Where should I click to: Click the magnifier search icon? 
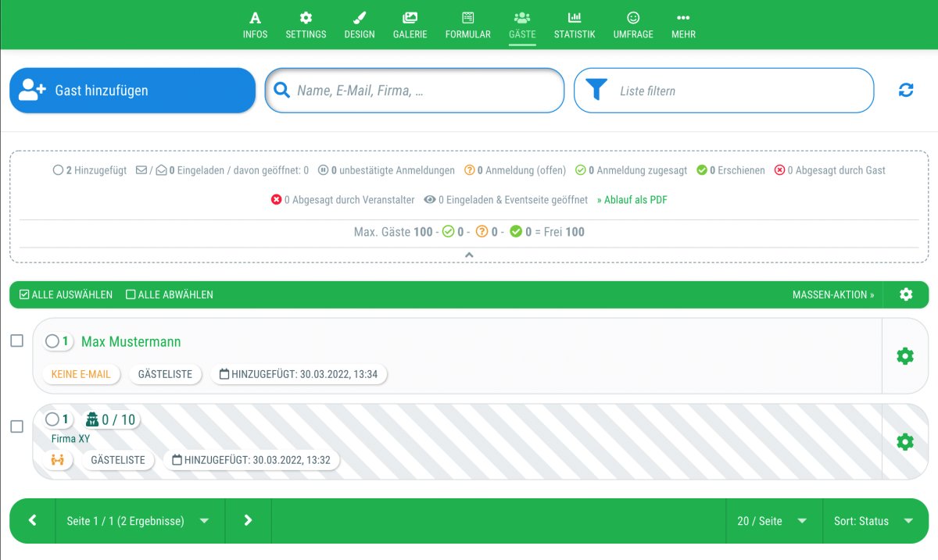pos(281,91)
